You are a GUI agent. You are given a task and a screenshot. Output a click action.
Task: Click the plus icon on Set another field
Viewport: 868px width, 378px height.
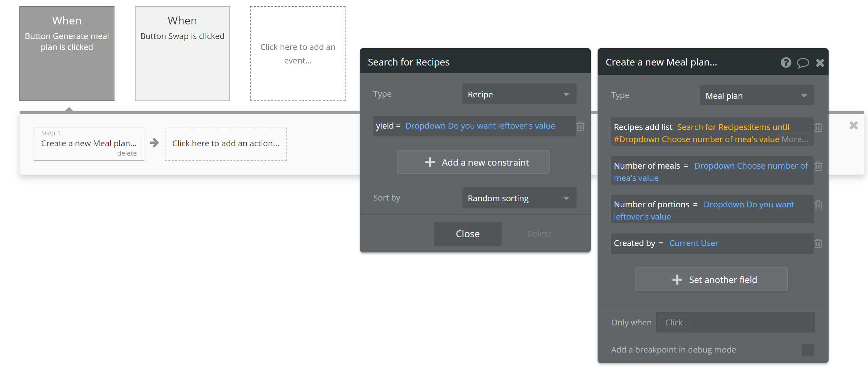pyautogui.click(x=677, y=280)
